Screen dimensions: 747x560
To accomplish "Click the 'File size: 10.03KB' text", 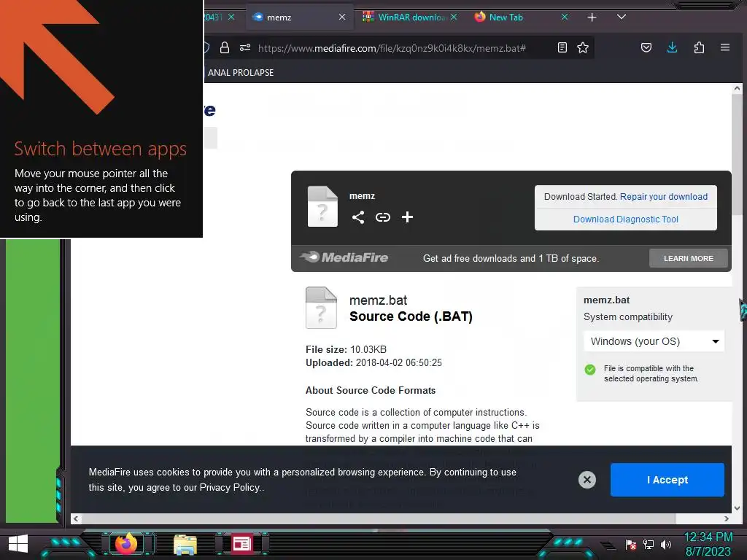I will coord(346,349).
